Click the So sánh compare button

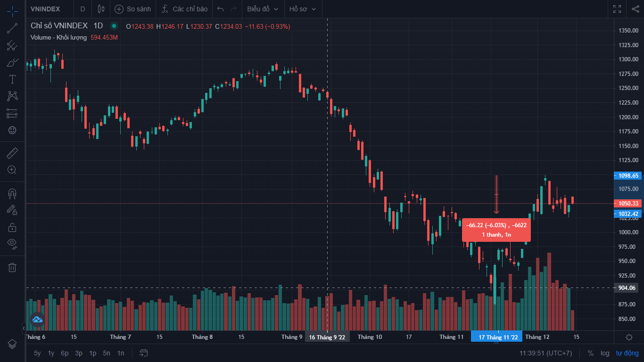133,9
